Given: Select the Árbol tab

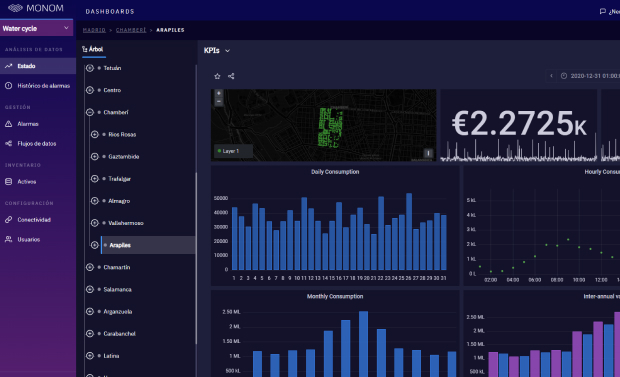Looking at the screenshot, I should 93,49.
